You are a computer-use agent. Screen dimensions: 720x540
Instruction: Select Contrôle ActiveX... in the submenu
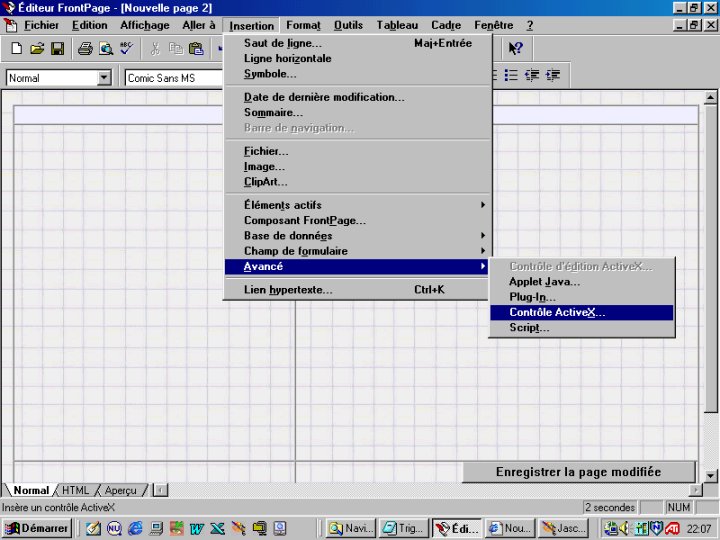pos(582,312)
